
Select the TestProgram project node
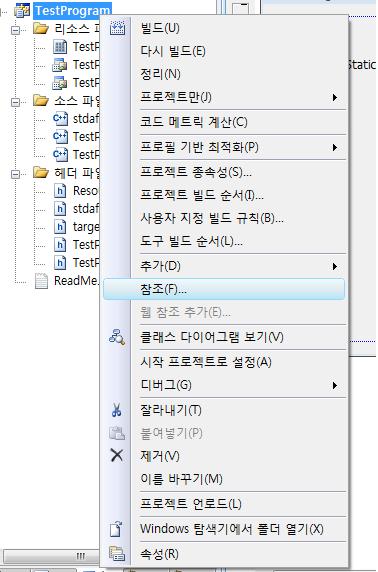click(x=72, y=10)
